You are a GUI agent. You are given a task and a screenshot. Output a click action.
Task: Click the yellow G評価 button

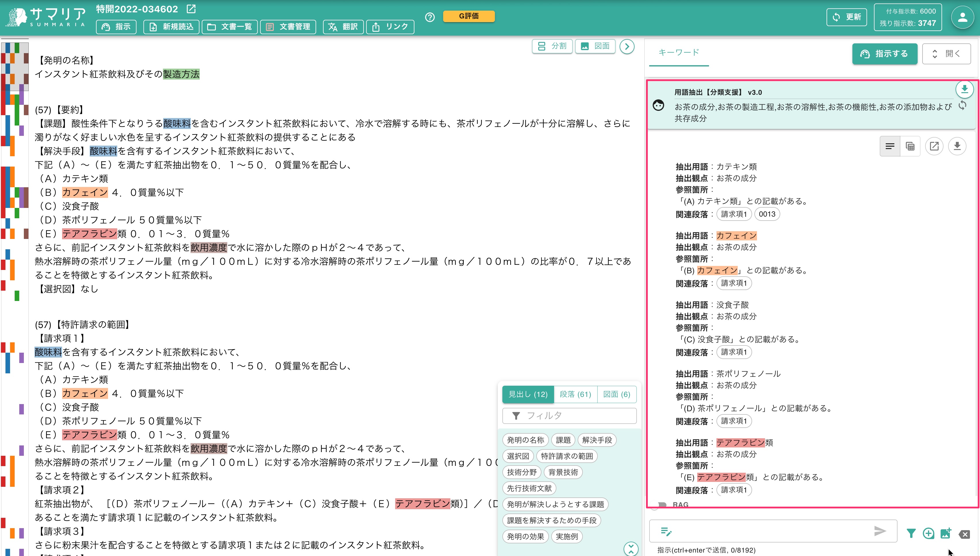coord(469,16)
